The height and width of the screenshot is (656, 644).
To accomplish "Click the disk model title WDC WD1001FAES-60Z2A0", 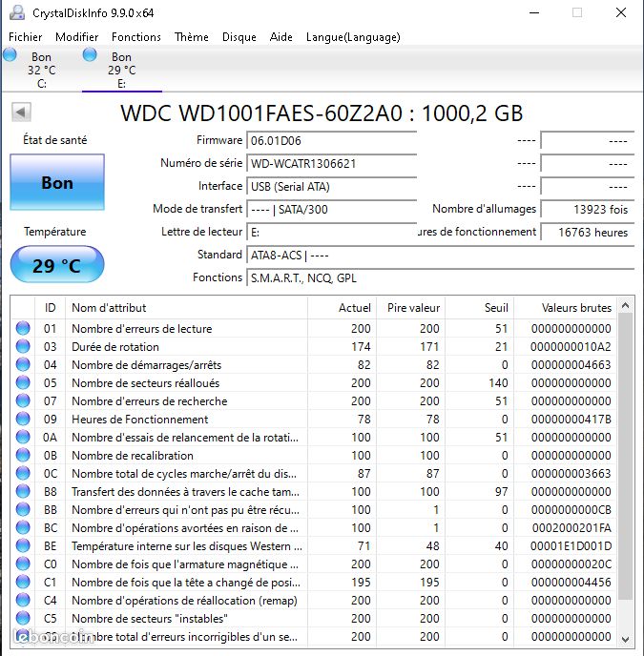I will click(322, 113).
